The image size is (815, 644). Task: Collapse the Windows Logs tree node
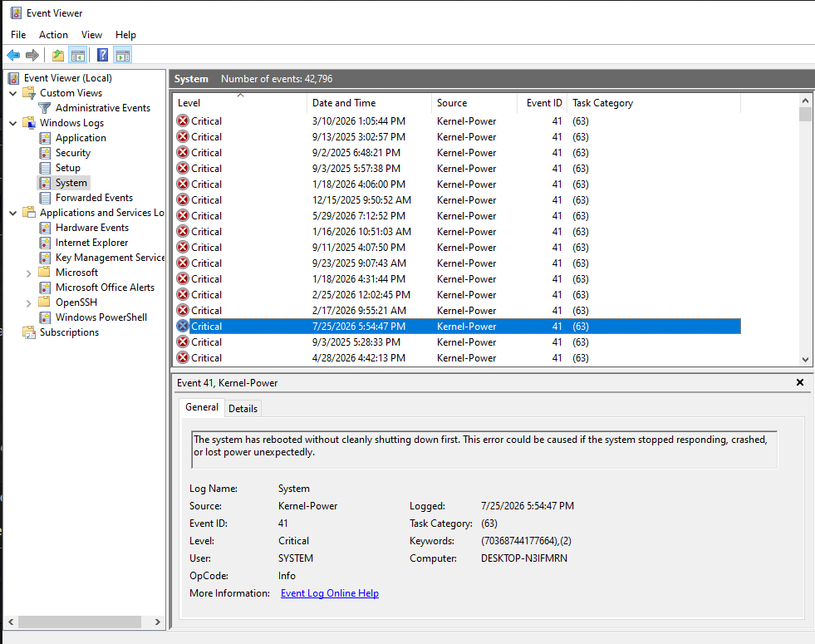pos(13,123)
